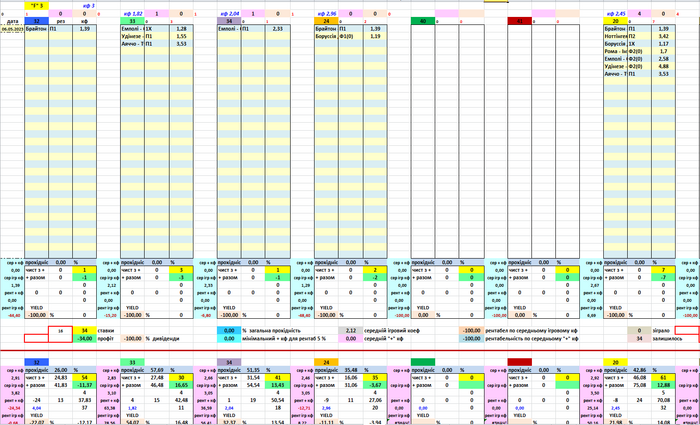
Task: Click the purple 34 header at the top
Action: point(229,21)
